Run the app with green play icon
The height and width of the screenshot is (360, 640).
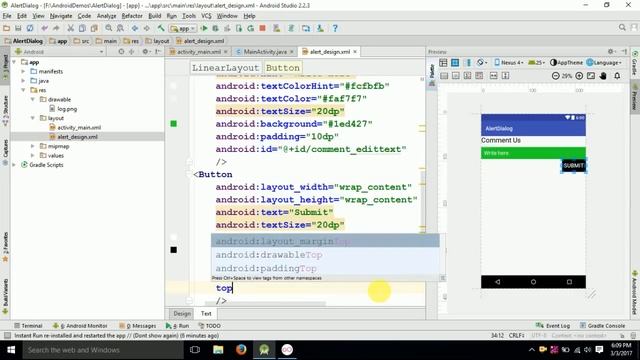pyautogui.click(x=204, y=28)
